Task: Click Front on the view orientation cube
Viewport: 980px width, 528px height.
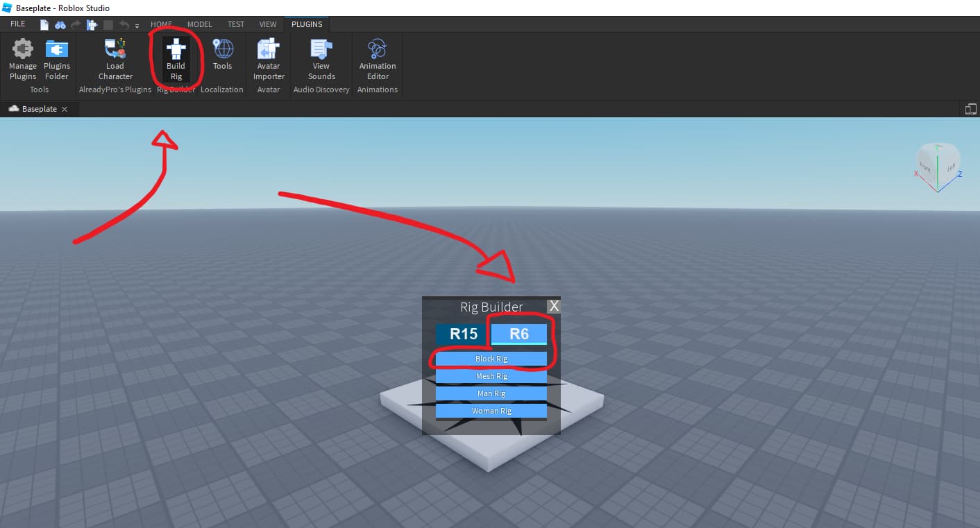Action: [926, 168]
